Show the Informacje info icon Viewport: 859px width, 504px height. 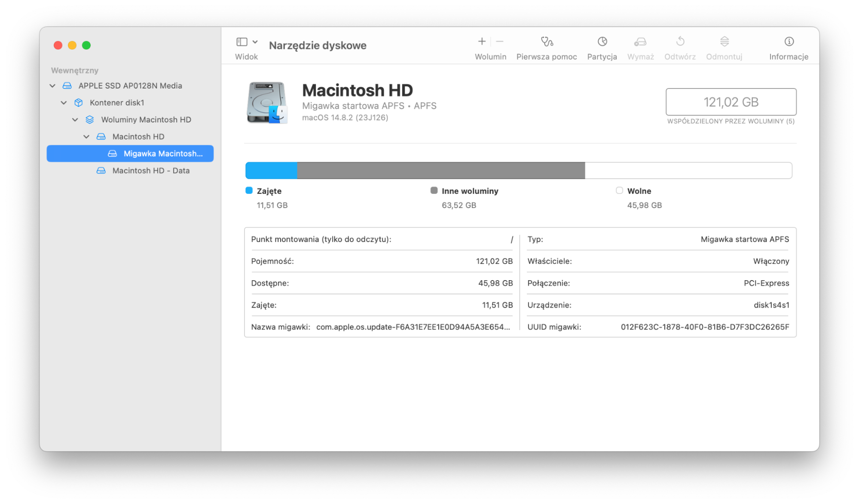tap(789, 41)
